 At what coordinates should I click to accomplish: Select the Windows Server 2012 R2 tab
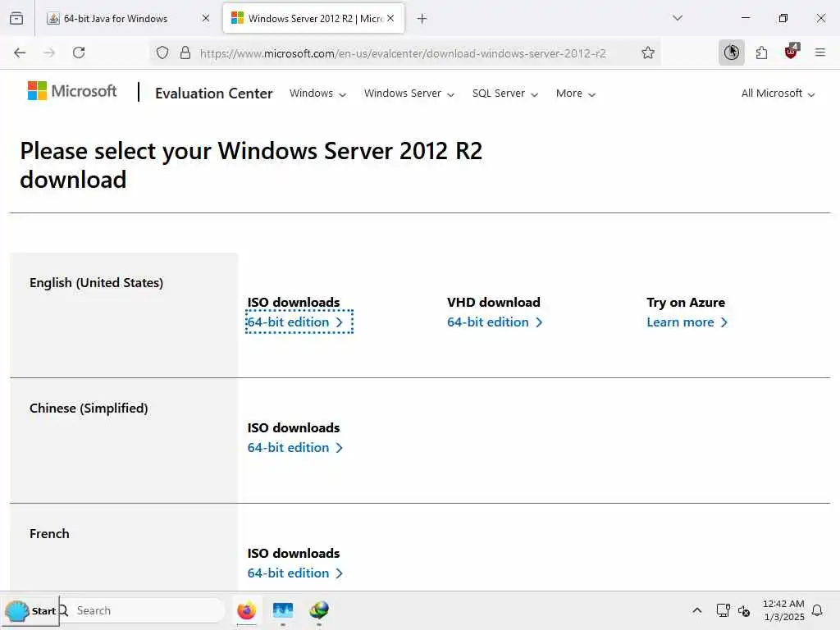(x=313, y=18)
